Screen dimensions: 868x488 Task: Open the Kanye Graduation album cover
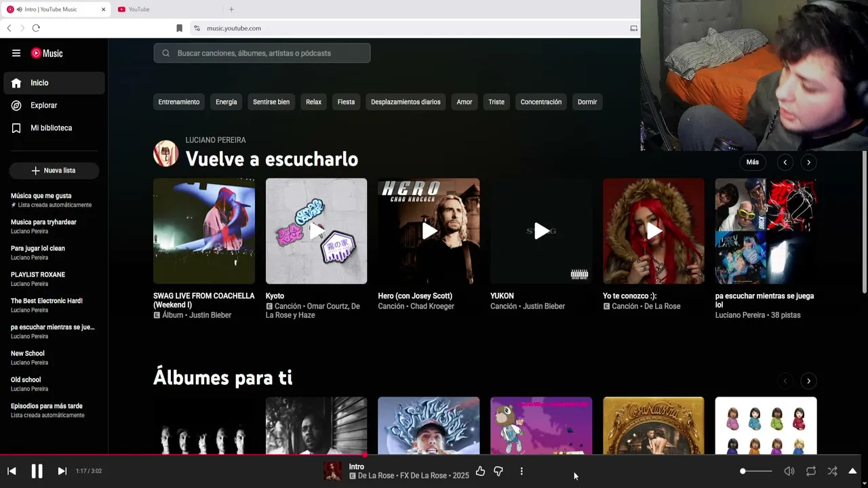coord(541,426)
